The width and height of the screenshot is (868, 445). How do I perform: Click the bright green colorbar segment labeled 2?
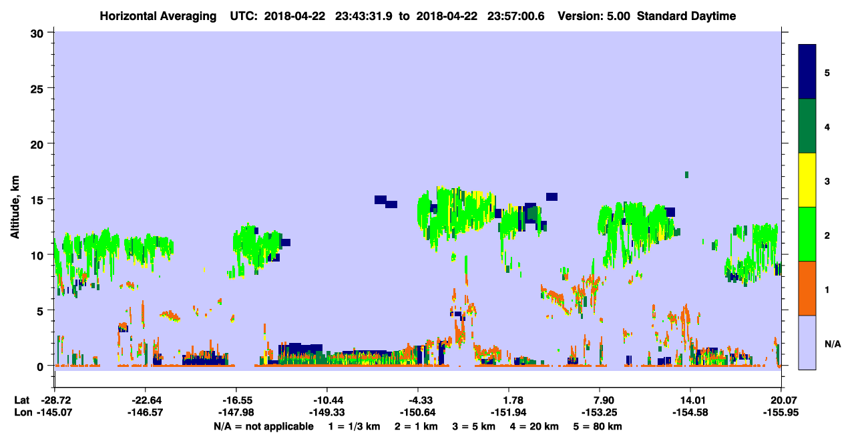pos(807,234)
